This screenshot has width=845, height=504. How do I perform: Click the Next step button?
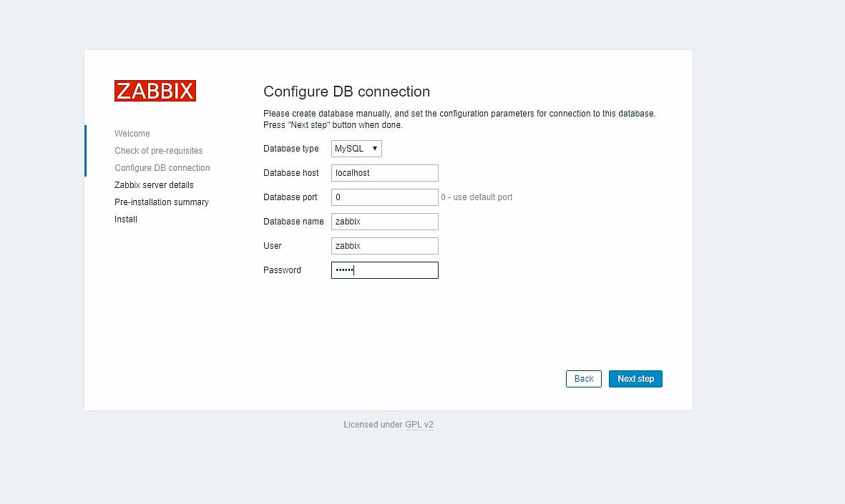[x=635, y=379]
